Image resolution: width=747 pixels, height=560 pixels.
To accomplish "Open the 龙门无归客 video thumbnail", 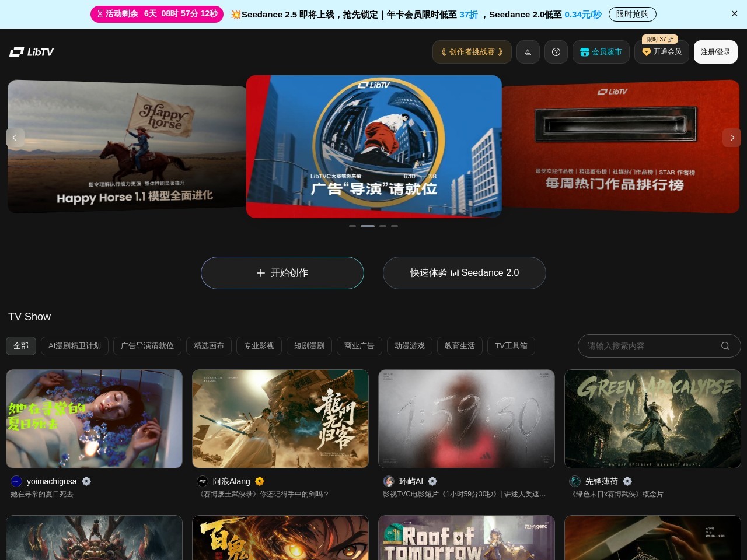I will [x=280, y=419].
